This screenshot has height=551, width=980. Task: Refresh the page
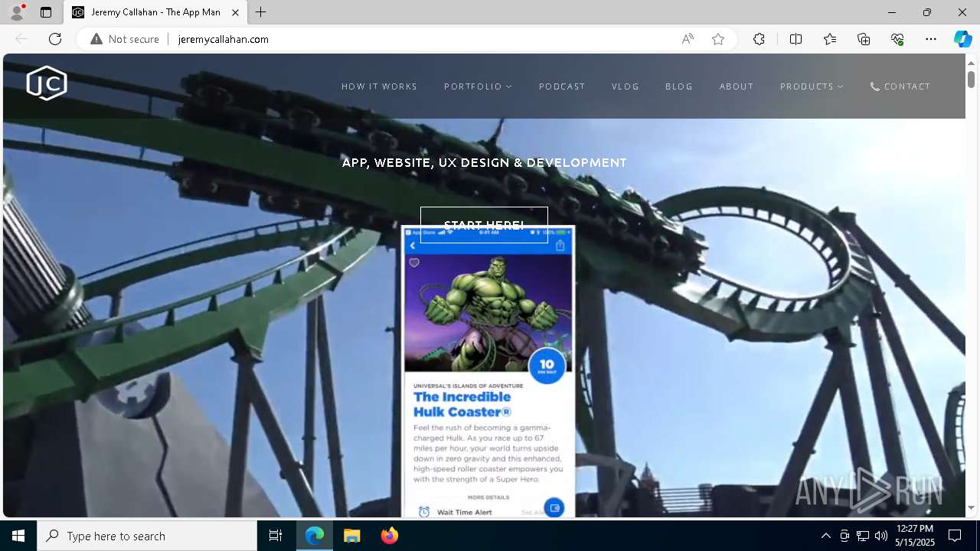click(55, 39)
